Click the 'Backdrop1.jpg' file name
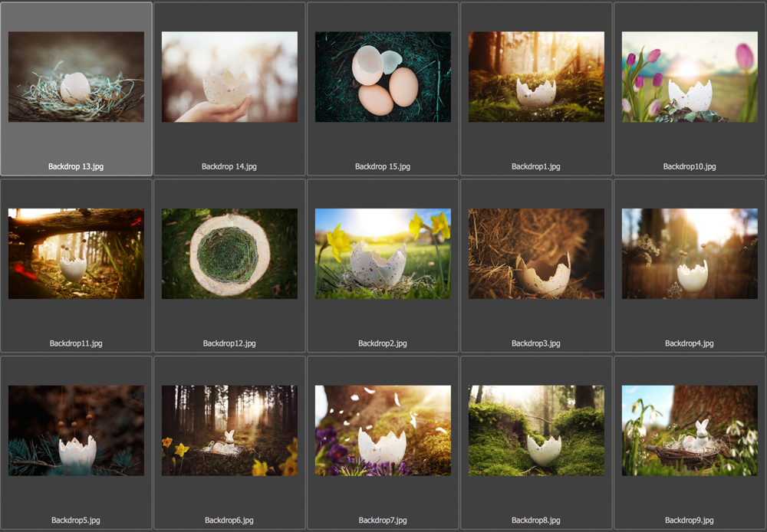This screenshot has height=532, width=767. (536, 167)
